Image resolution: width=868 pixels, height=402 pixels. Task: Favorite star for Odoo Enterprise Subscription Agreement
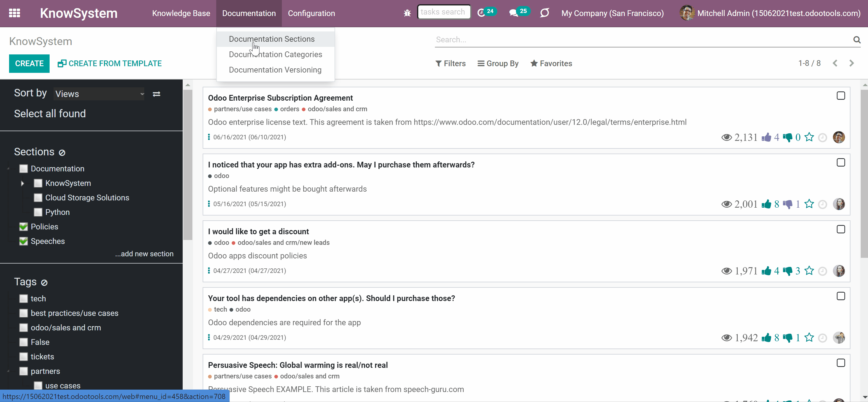(x=809, y=137)
